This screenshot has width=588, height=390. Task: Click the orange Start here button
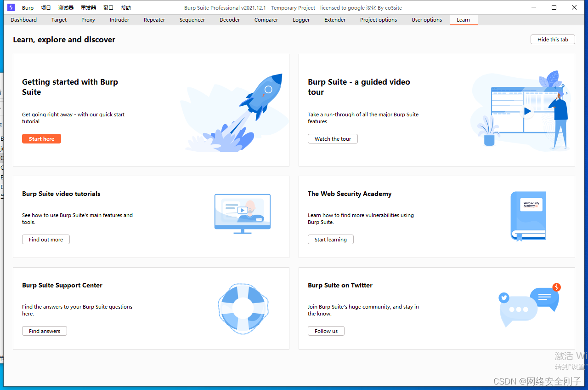[x=41, y=139]
